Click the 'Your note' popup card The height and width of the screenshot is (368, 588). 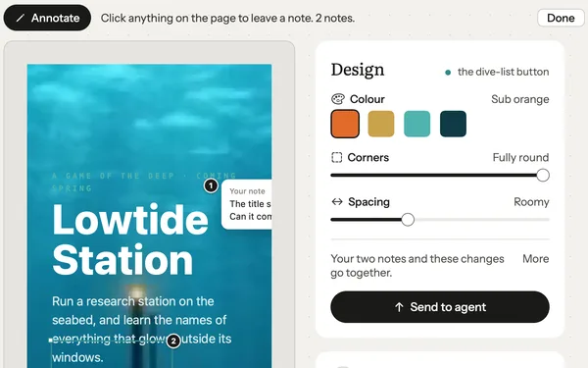click(247, 204)
